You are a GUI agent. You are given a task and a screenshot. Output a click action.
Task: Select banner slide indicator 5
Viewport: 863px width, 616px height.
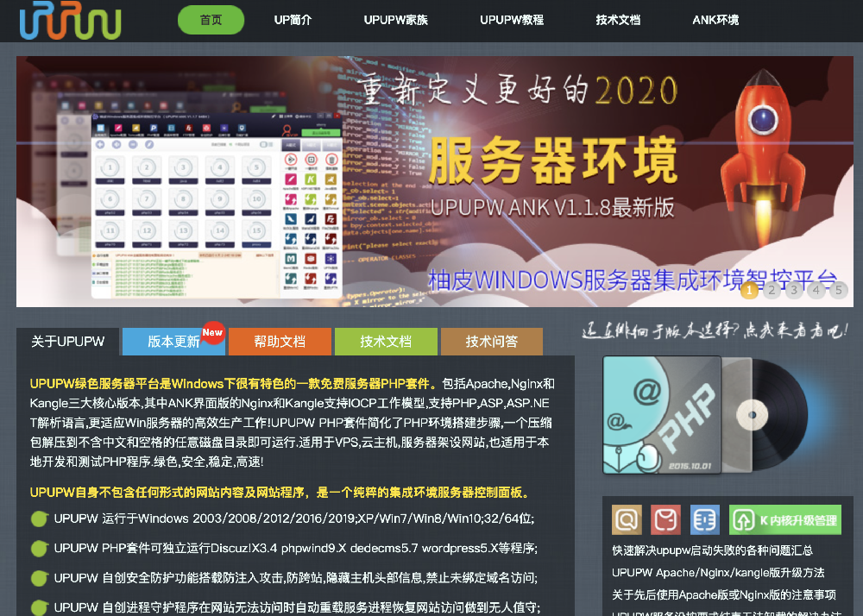839,290
